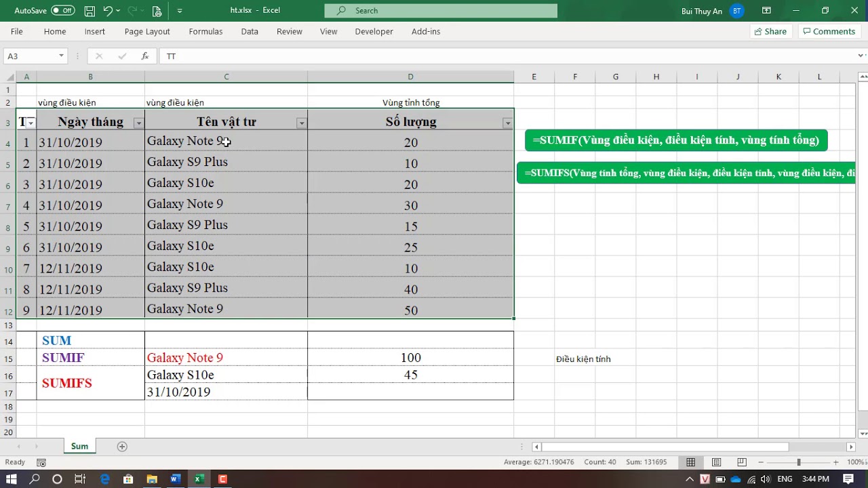
Task: Open the TT column filter dropdown
Action: [31, 123]
